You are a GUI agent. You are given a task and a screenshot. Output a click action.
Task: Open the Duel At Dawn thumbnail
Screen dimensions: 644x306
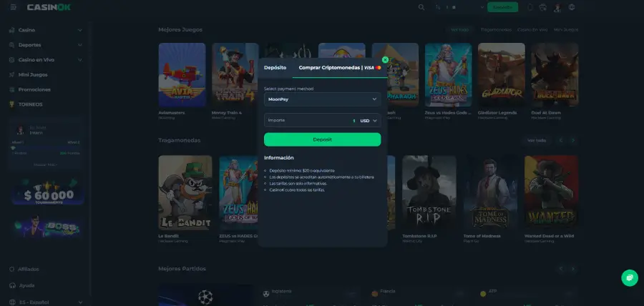click(555, 74)
